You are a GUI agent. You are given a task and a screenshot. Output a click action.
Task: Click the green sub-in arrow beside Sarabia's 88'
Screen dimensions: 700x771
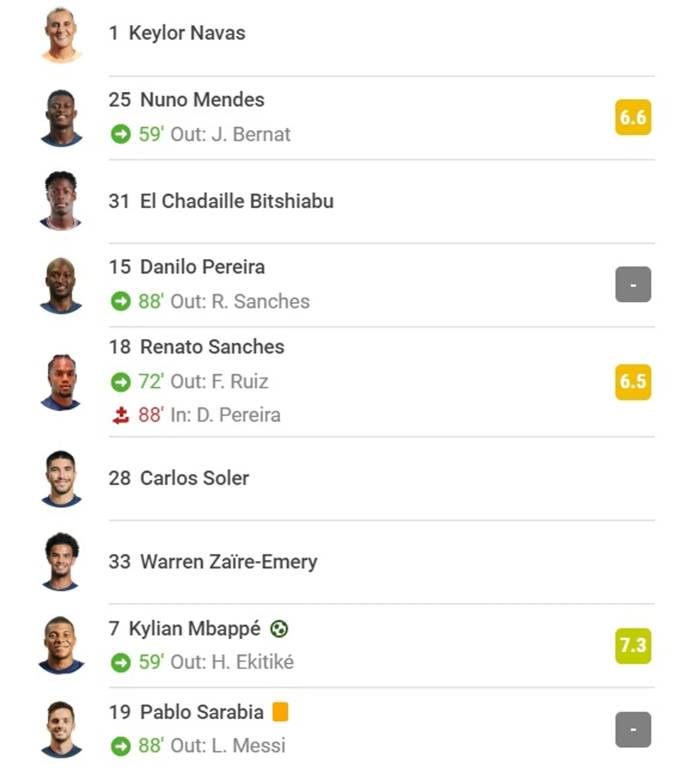(120, 746)
